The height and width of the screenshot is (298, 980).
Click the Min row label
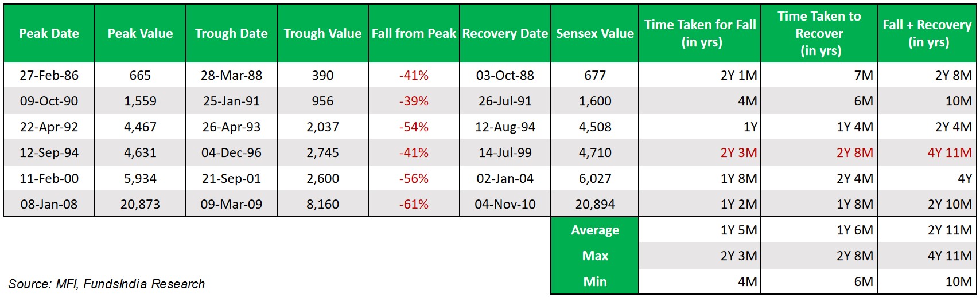(x=595, y=281)
